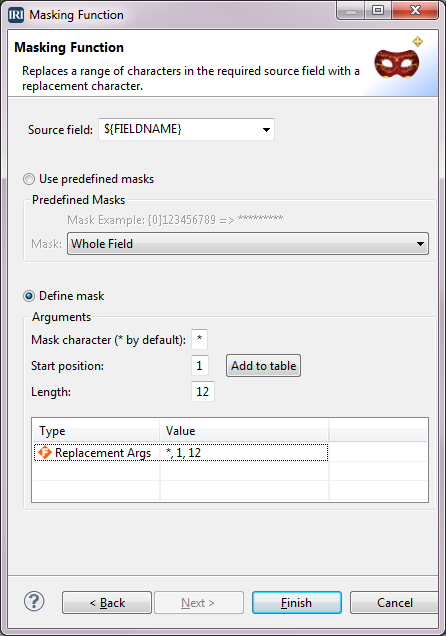Click the help question mark icon
This screenshot has width=446, height=636.
click(34, 602)
